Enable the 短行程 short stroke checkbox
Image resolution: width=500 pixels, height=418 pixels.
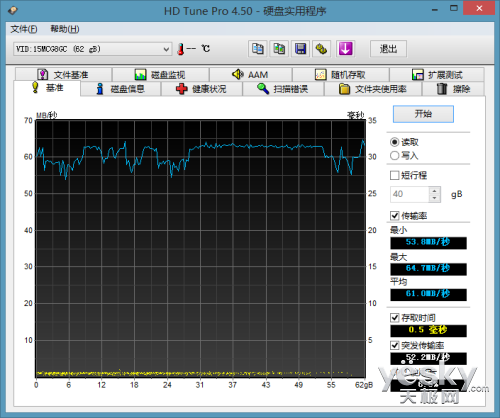tap(394, 175)
